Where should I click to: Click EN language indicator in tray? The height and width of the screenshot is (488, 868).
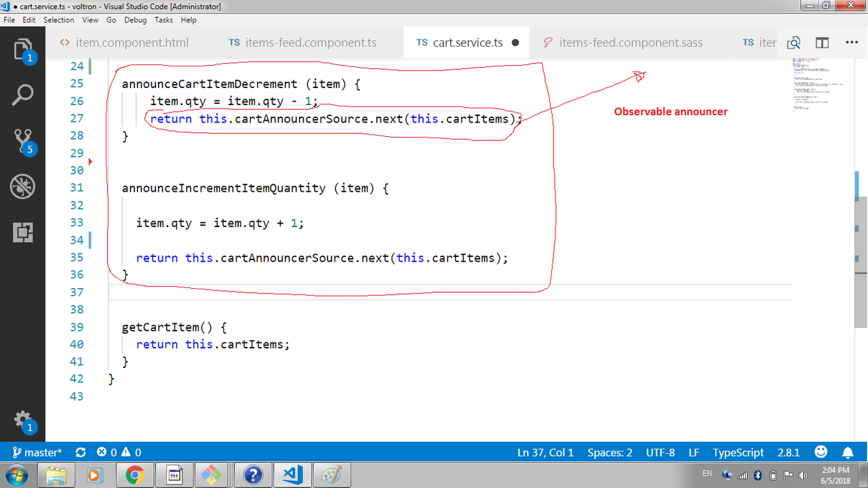pyautogui.click(x=707, y=473)
